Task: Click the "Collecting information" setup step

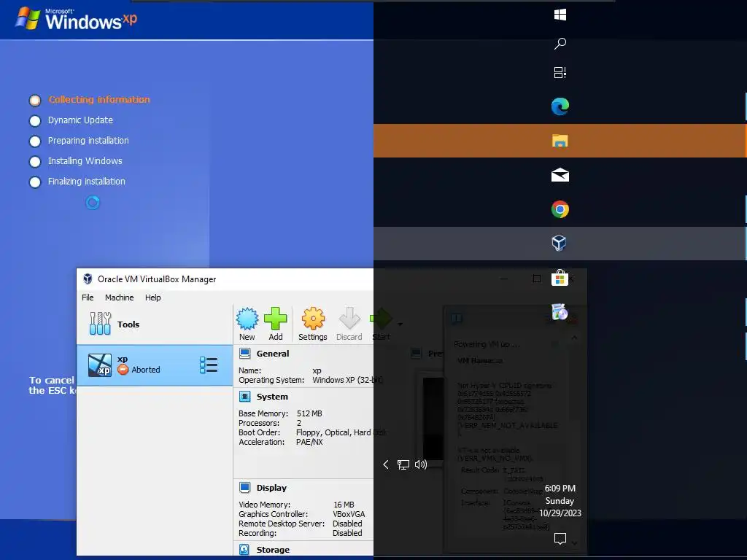Action: click(99, 100)
